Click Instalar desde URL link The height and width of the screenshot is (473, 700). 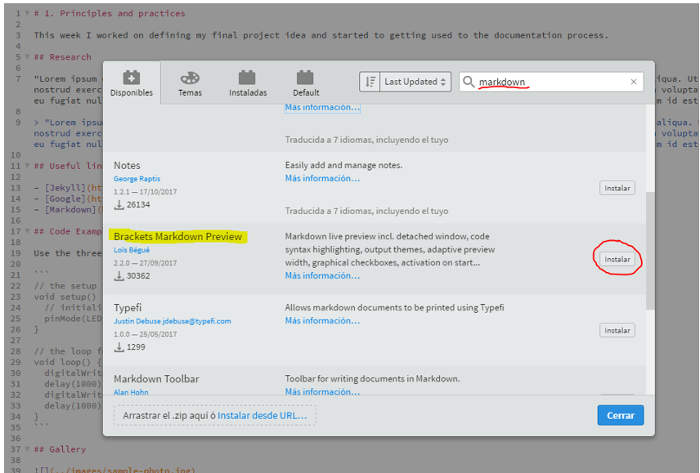click(x=262, y=415)
